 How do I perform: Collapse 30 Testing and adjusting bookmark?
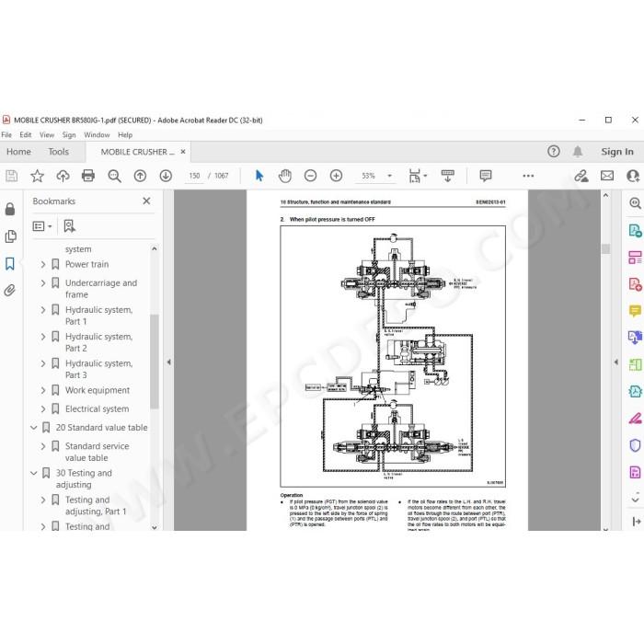pyautogui.click(x=34, y=473)
